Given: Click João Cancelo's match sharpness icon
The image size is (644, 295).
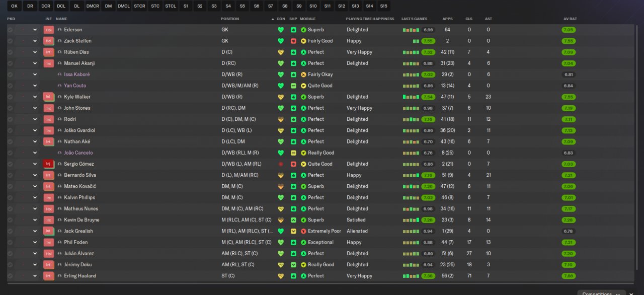Looking at the screenshot, I should (x=293, y=153).
